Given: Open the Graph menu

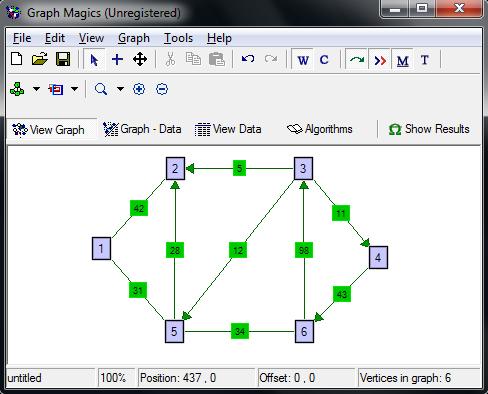Looking at the screenshot, I should [x=134, y=38].
